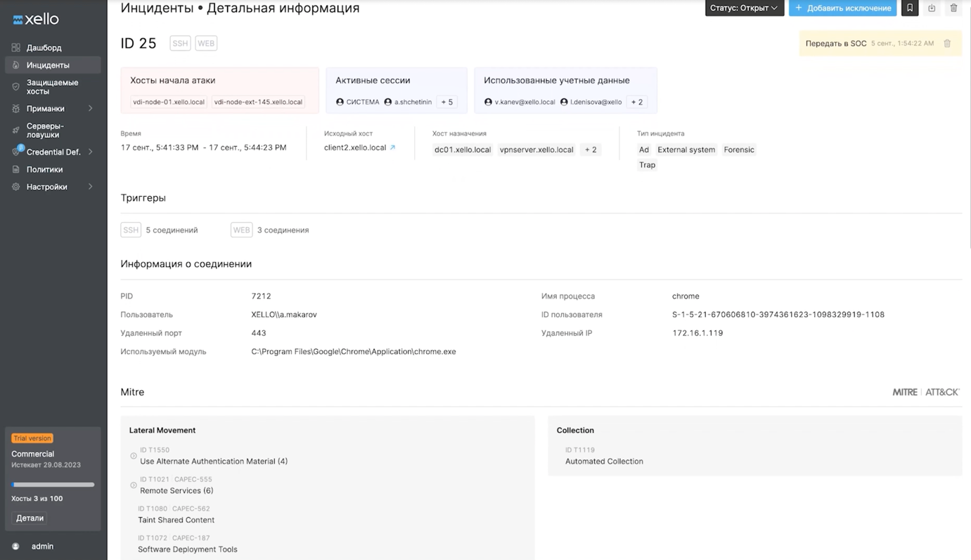Click the download incident icon
Screen dimensions: 971x560
(x=932, y=8)
